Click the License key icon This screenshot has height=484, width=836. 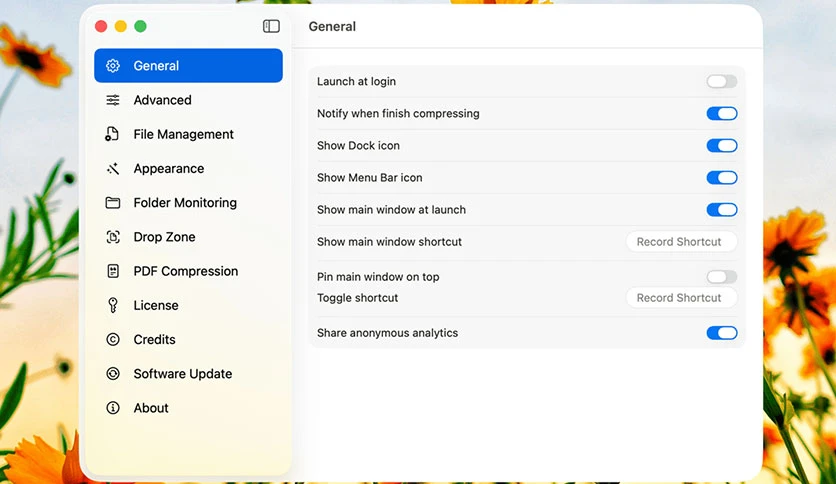coord(112,305)
